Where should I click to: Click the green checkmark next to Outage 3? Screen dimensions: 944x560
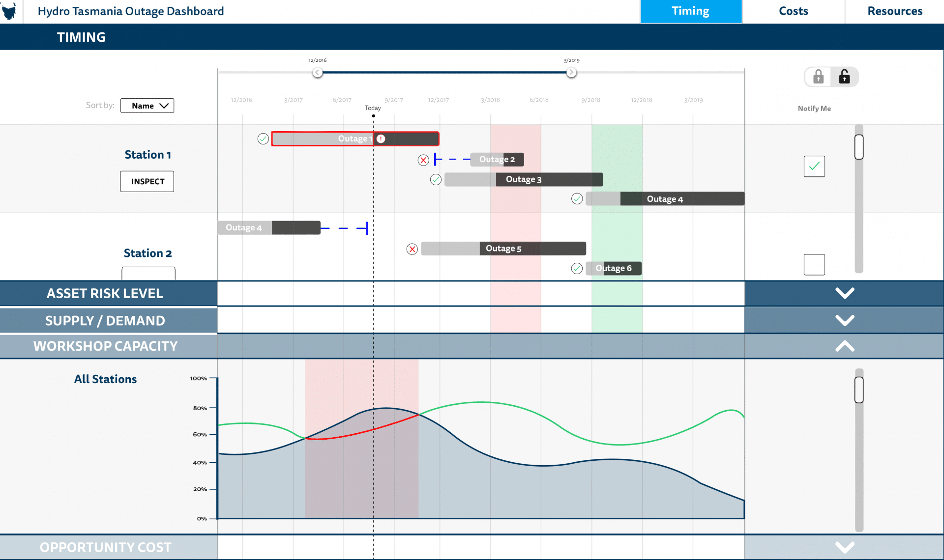click(436, 179)
